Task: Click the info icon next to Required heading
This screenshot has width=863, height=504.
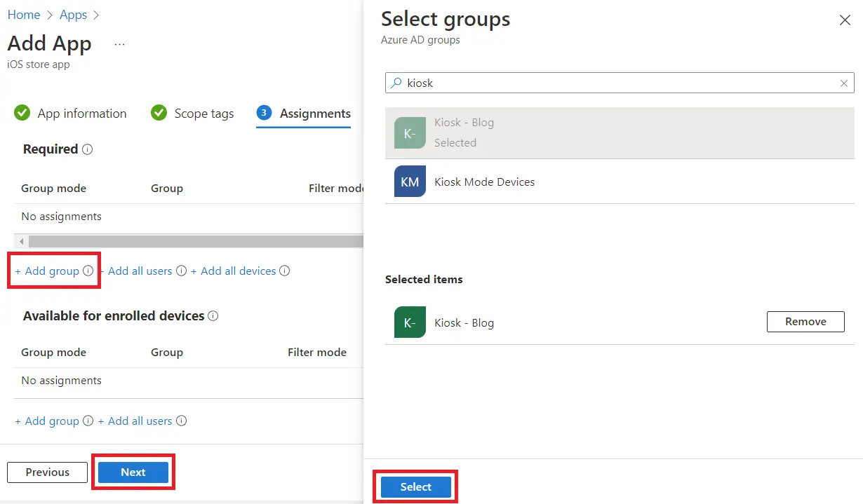Action: pos(88,149)
